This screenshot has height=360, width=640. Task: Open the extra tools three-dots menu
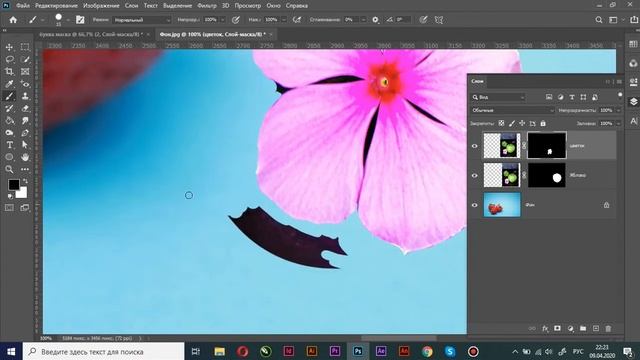pyautogui.click(x=25, y=169)
